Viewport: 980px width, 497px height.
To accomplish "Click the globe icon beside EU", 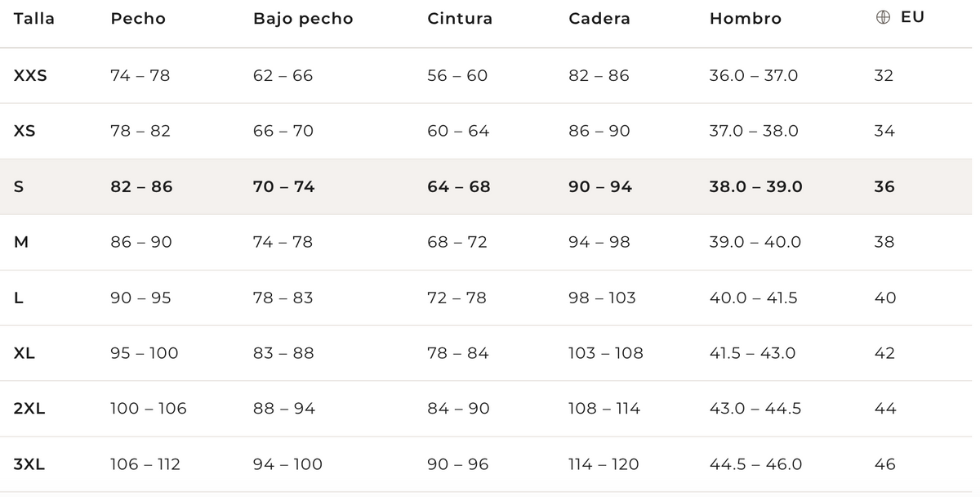I will pyautogui.click(x=883, y=17).
